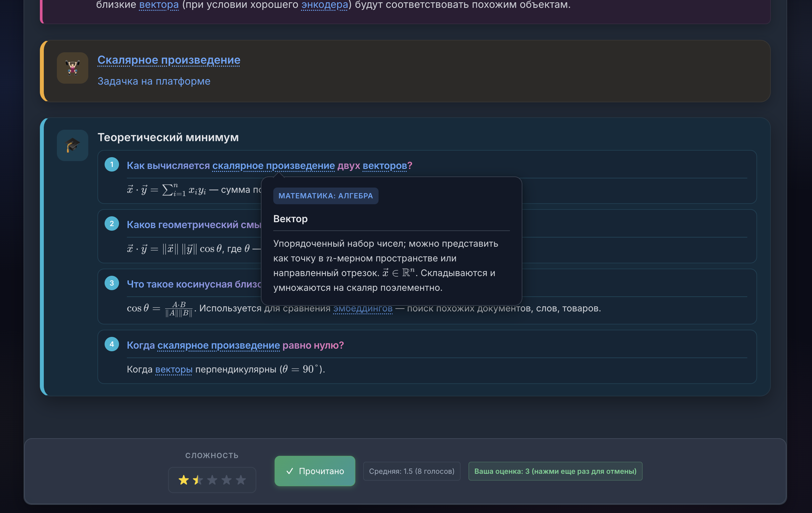Click the Теоретический минимум heading
Viewport: 812px width, 513px height.
[x=168, y=138]
